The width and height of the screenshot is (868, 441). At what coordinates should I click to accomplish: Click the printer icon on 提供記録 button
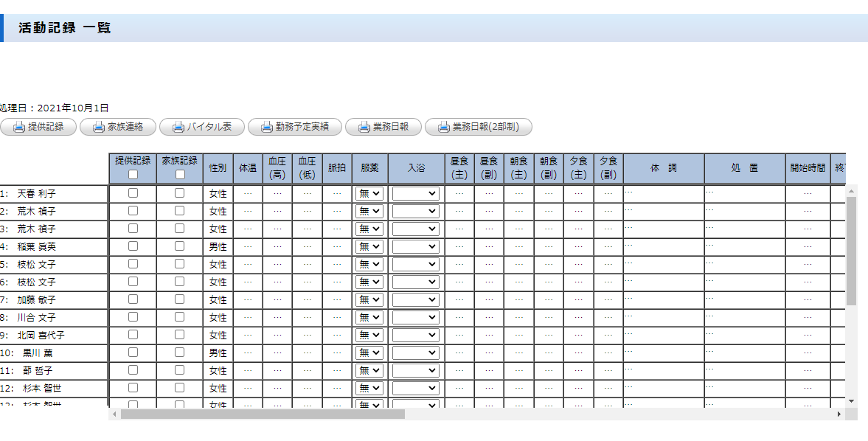pos(19,127)
